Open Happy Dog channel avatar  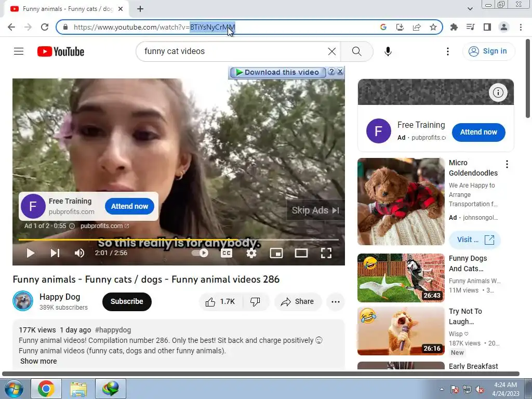click(23, 301)
